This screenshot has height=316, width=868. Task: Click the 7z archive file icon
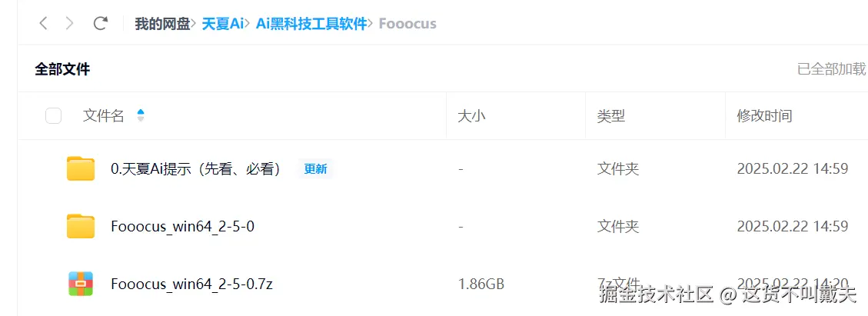[x=81, y=284]
